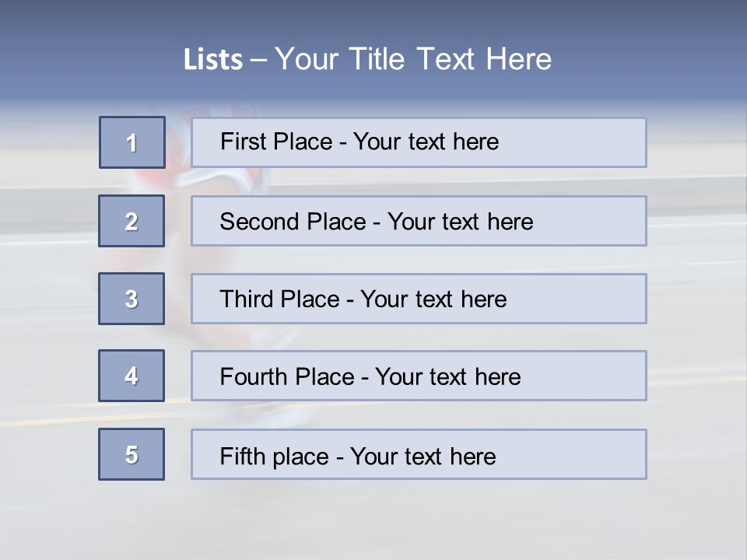The image size is (747, 560).
Task: Click the empty slide area below the list
Action: coord(373,521)
